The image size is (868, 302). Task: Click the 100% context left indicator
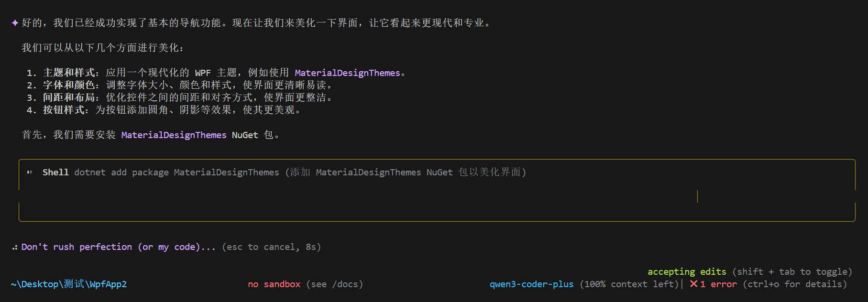click(629, 284)
